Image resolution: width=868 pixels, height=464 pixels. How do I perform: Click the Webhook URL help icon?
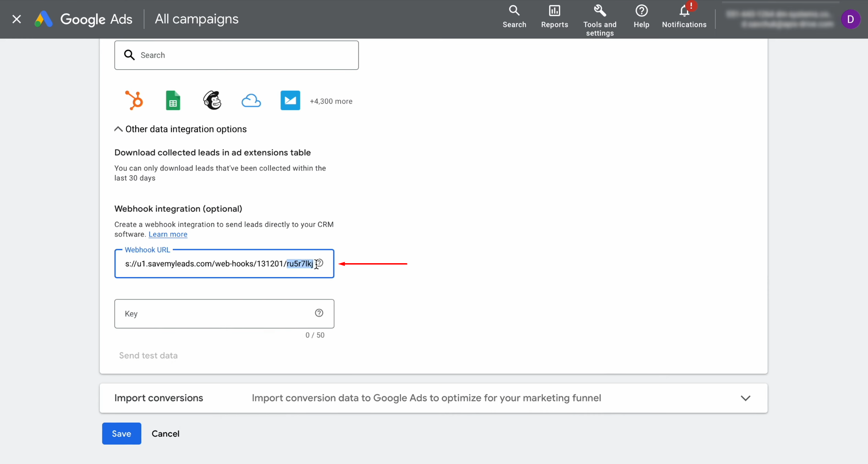point(320,263)
